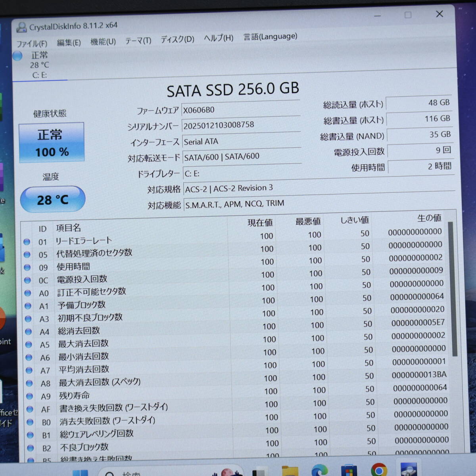The width and height of the screenshot is (476, 476).
Task: Click the NAND writes value 35 GB
Action: (x=420, y=134)
